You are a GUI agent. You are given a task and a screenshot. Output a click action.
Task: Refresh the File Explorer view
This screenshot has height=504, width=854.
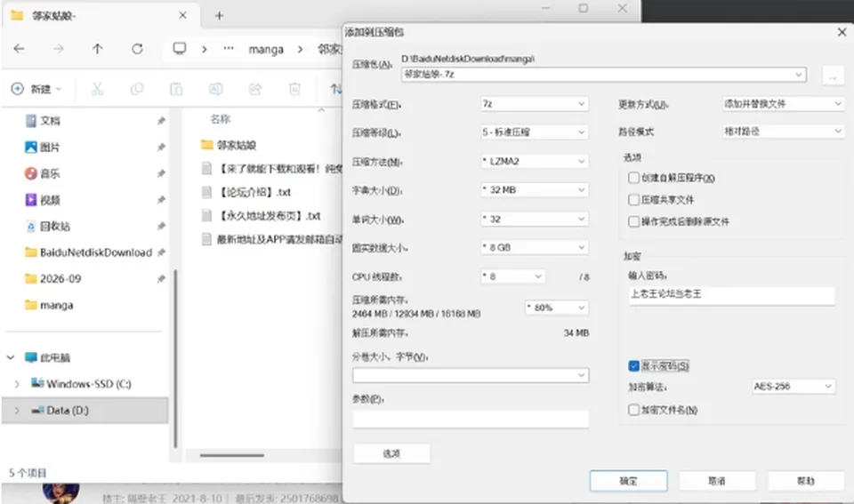pyautogui.click(x=137, y=49)
